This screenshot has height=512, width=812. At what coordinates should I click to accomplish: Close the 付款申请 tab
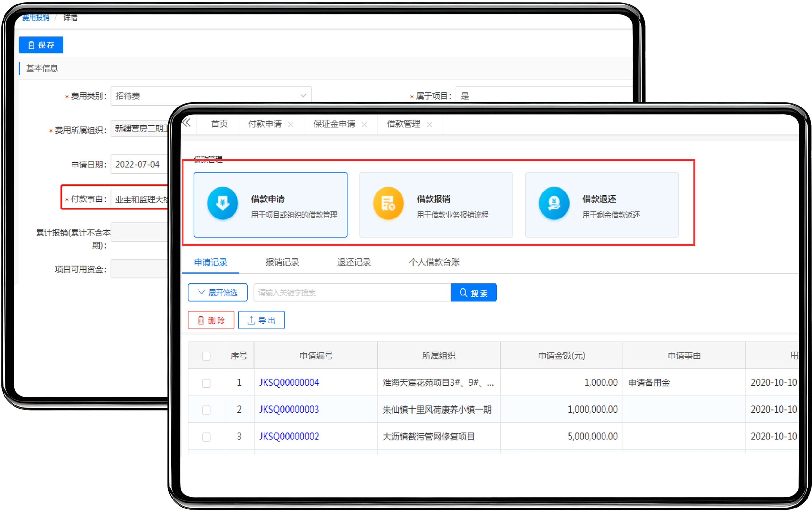coord(291,125)
